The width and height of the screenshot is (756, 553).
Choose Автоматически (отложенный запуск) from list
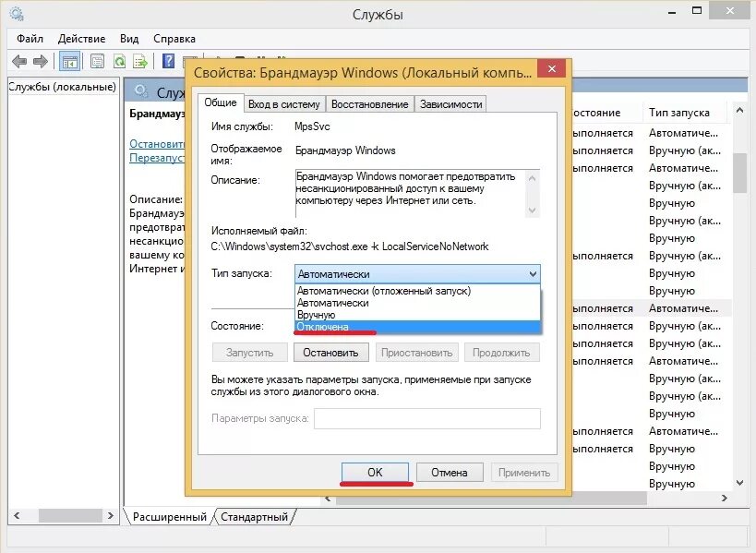pos(417,291)
